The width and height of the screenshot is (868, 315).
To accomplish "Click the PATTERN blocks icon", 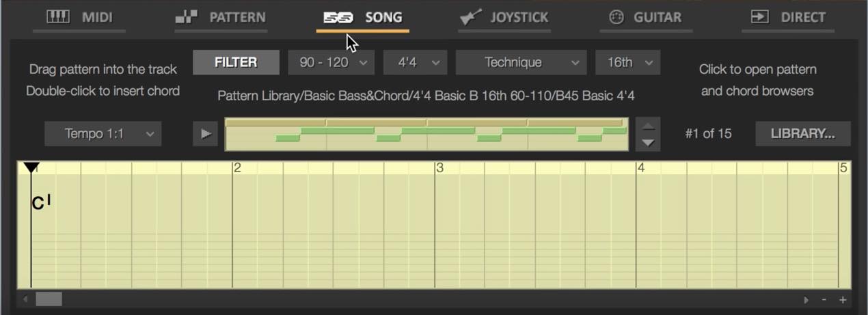I will pyautogui.click(x=187, y=17).
